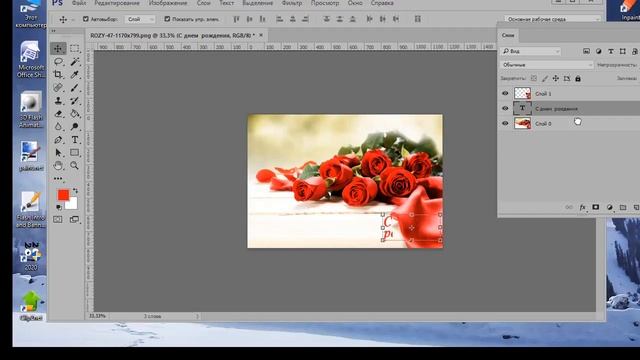This screenshot has height=360, width=640.
Task: Add a layer mask
Action: click(x=596, y=207)
